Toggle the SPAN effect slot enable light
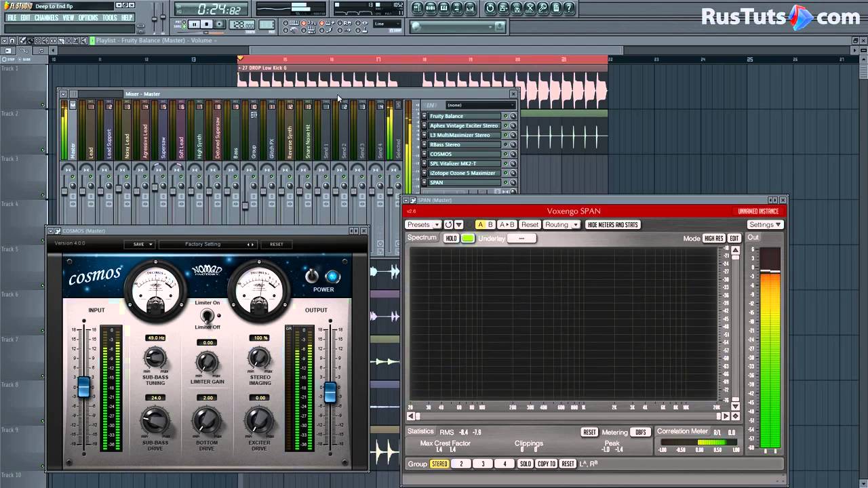The height and width of the screenshot is (488, 868). coord(505,182)
